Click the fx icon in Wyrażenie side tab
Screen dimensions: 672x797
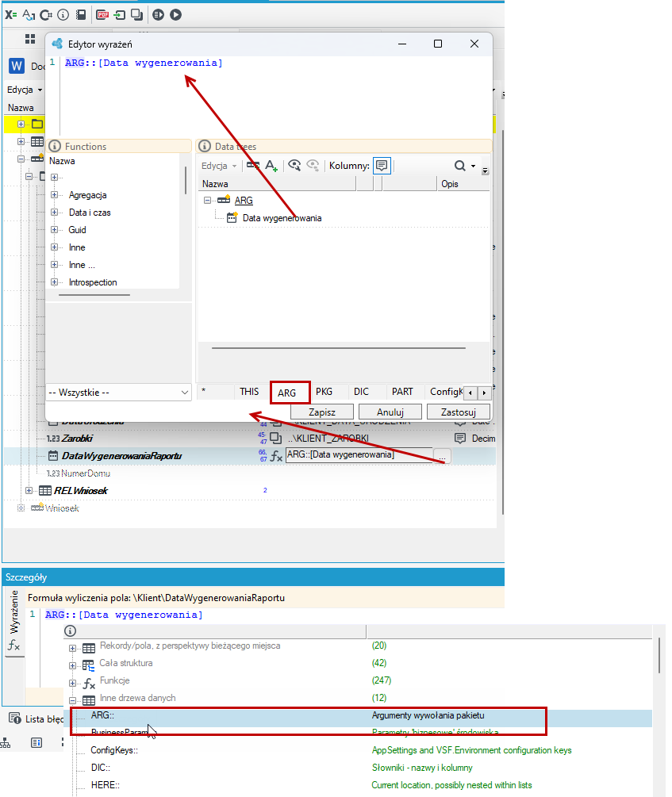pyautogui.click(x=13, y=646)
